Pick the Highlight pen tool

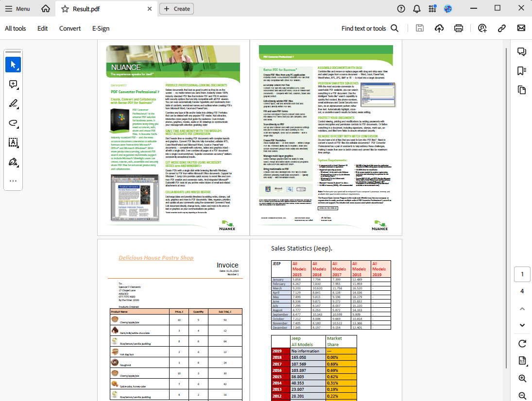(x=13, y=103)
